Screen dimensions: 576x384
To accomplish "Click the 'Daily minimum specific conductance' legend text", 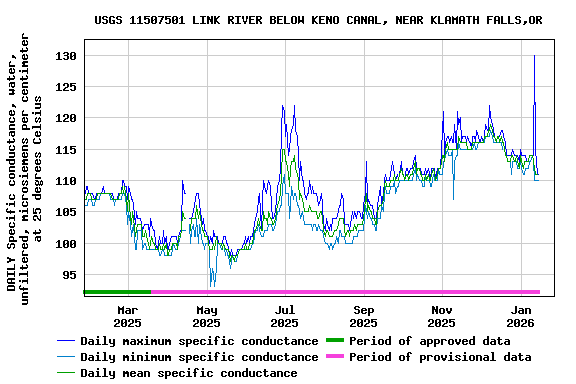I will click(x=199, y=357).
